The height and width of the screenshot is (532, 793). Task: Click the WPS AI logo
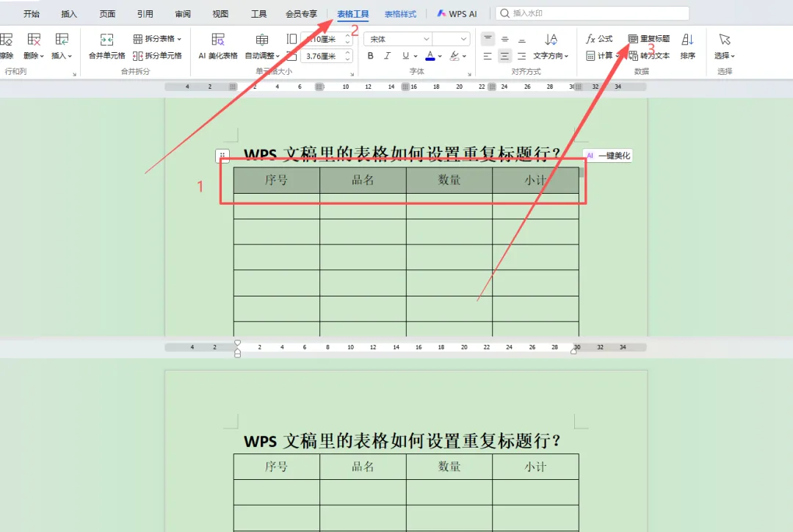click(x=441, y=14)
